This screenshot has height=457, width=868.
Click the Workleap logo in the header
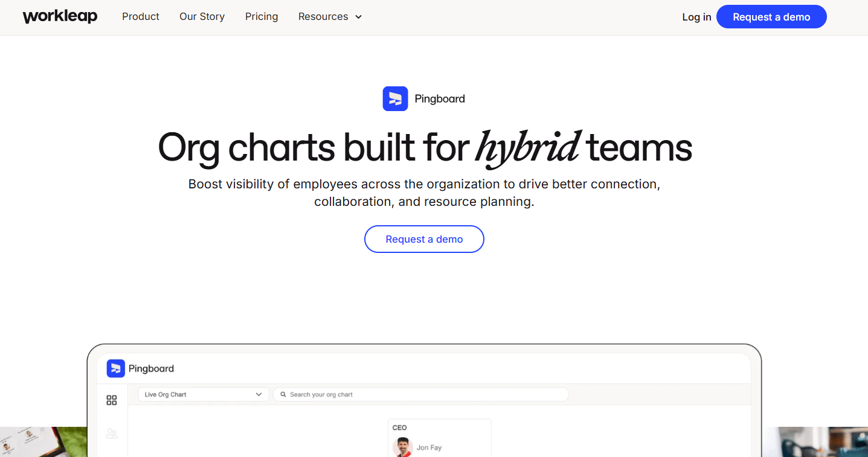pyautogui.click(x=60, y=17)
